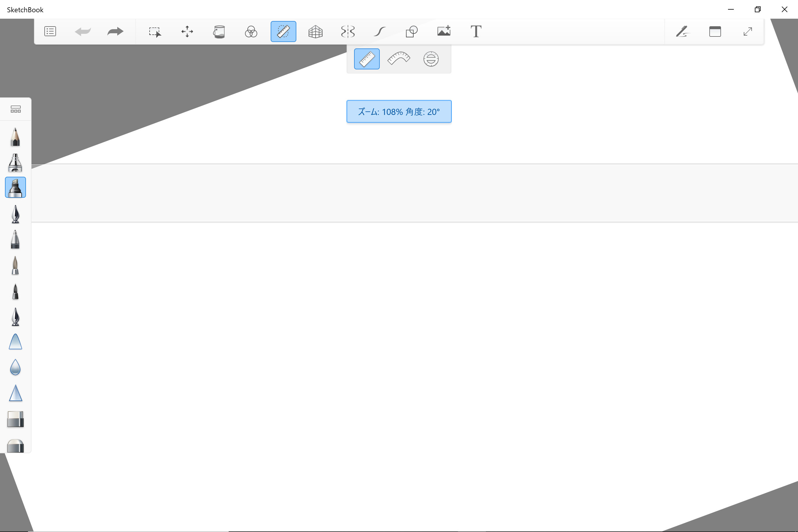Open the Color Adjustment circles tool

click(251, 32)
